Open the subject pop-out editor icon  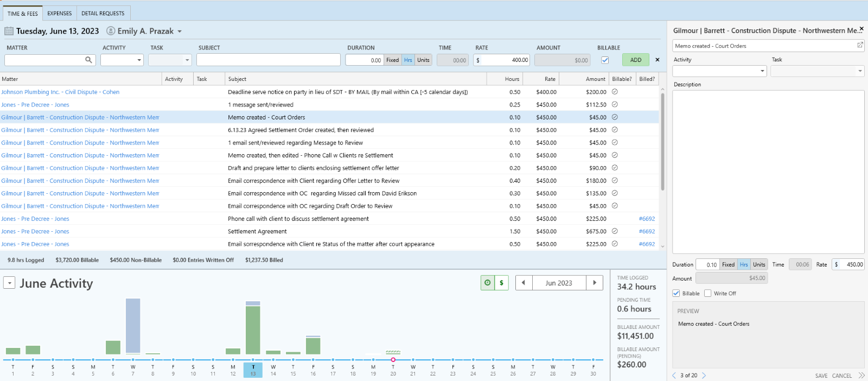click(859, 46)
